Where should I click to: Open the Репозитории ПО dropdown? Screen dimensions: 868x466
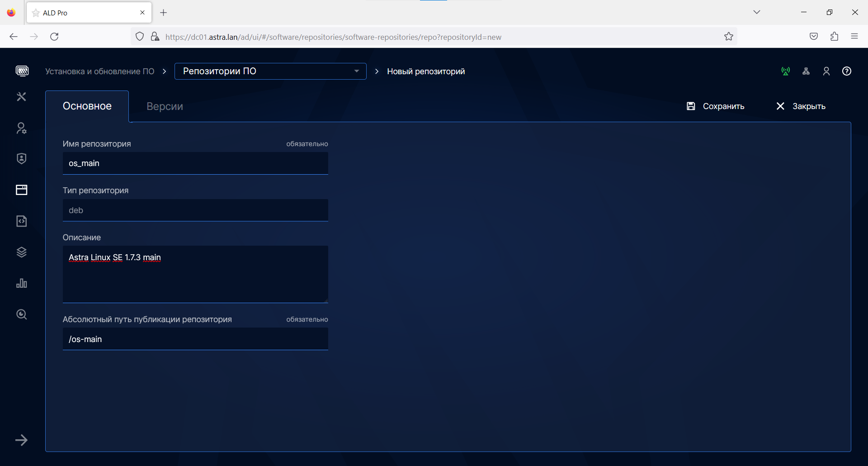point(270,71)
